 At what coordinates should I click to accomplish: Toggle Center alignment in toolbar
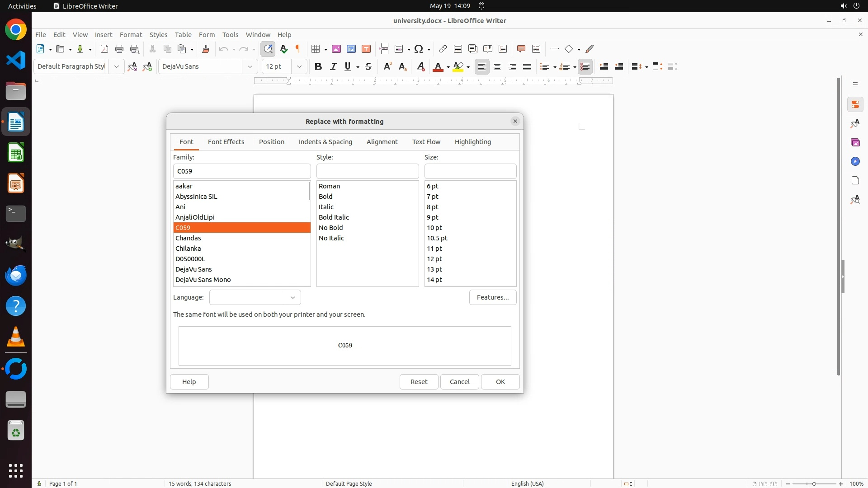pyautogui.click(x=497, y=66)
